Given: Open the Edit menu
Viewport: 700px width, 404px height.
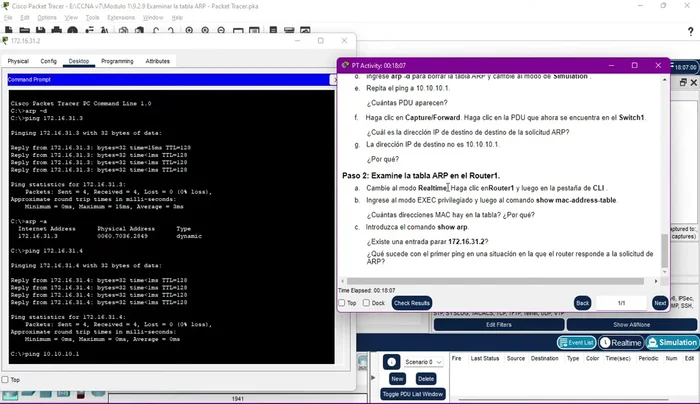Looking at the screenshot, I should (x=25, y=17).
